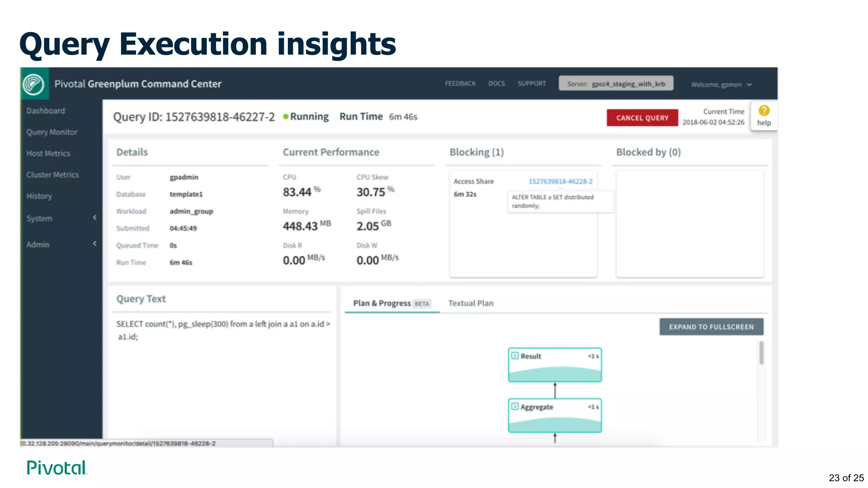Click EXPAND TO FULLSCREEN button
The image size is (868, 488).
711,327
